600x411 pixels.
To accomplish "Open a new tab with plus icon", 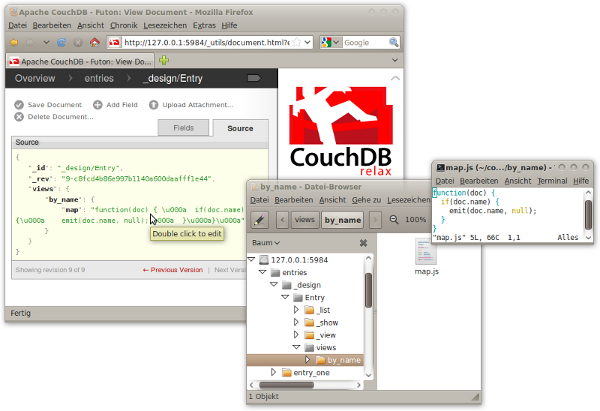I will (x=164, y=60).
